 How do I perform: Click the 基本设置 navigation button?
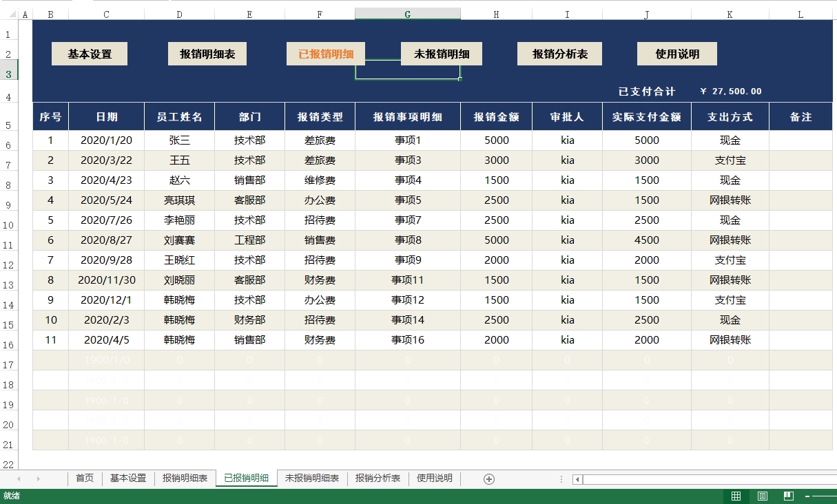(90, 54)
